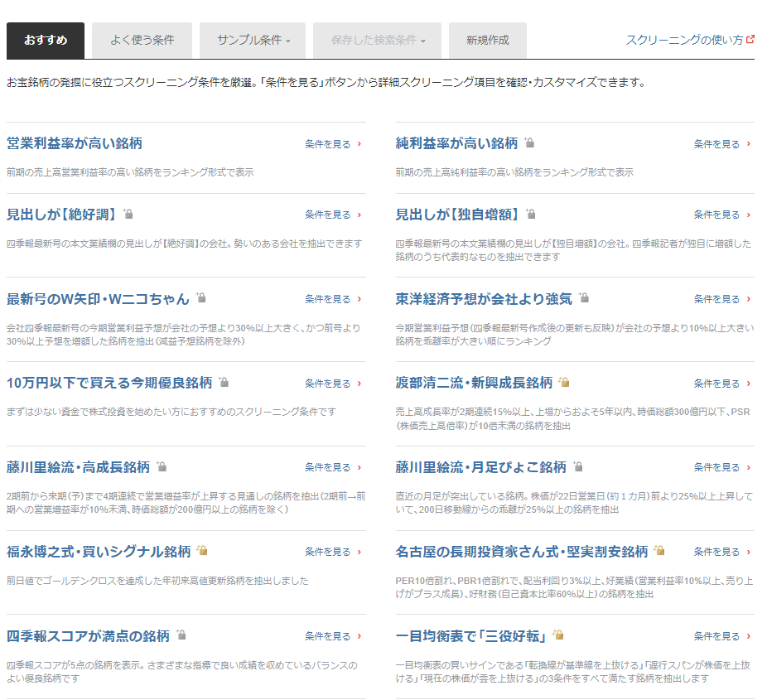Click lock icon next to 見出しが【絶好調】
This screenshot has height=700, width=767.
point(128,214)
